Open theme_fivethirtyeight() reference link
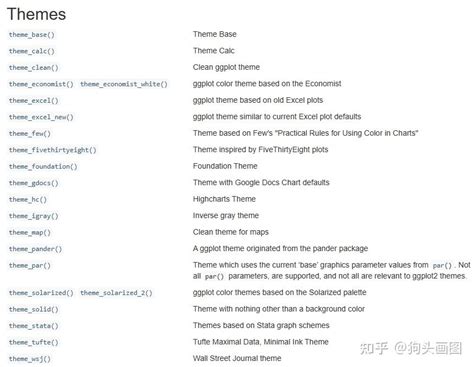 [x=53, y=150]
